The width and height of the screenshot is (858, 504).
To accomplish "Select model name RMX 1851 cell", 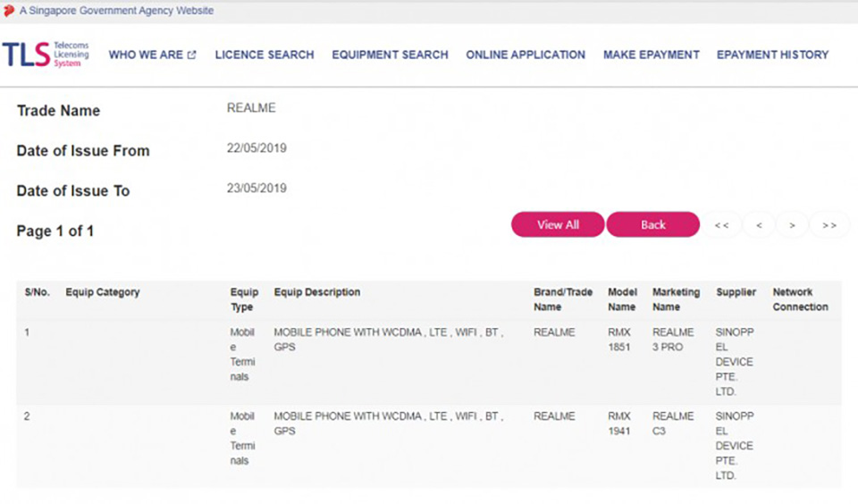I will 618,340.
